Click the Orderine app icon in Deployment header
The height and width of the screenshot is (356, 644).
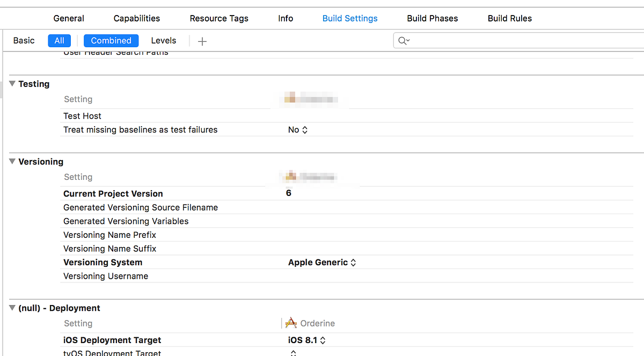[x=290, y=323]
